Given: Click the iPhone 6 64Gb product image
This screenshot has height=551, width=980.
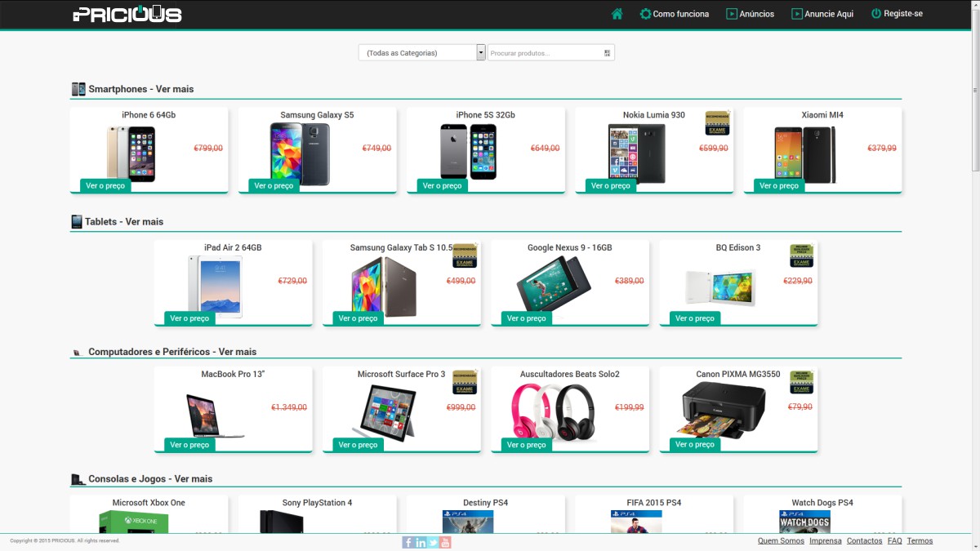Looking at the screenshot, I should pyautogui.click(x=131, y=153).
